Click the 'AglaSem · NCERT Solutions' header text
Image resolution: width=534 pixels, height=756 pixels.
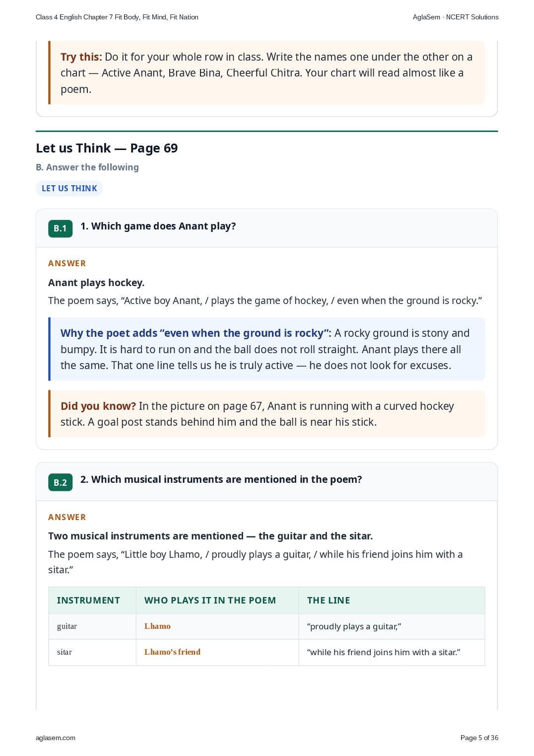(x=456, y=17)
